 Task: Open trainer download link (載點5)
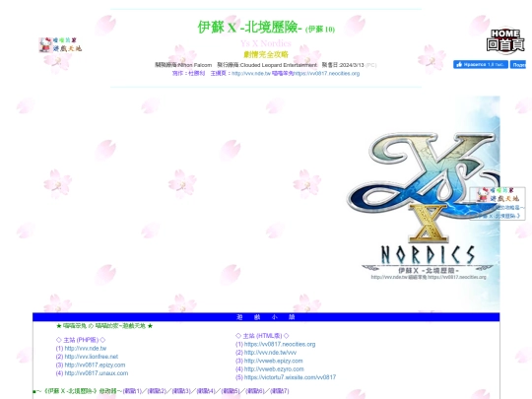(231, 391)
